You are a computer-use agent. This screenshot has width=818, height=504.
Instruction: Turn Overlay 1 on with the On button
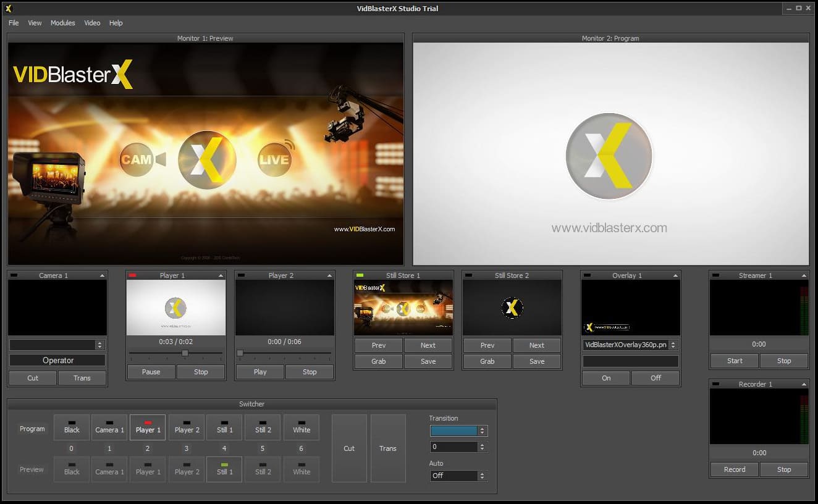click(x=605, y=377)
